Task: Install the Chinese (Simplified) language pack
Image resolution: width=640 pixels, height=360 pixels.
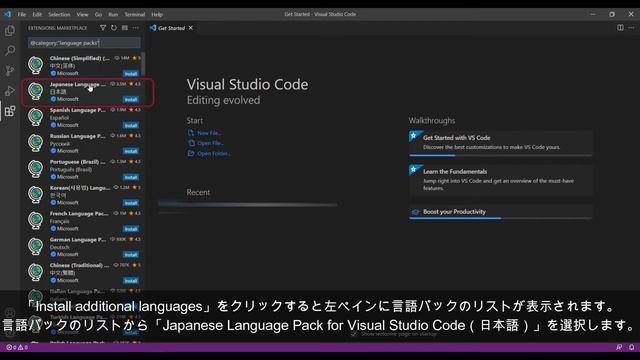Action: coord(131,74)
